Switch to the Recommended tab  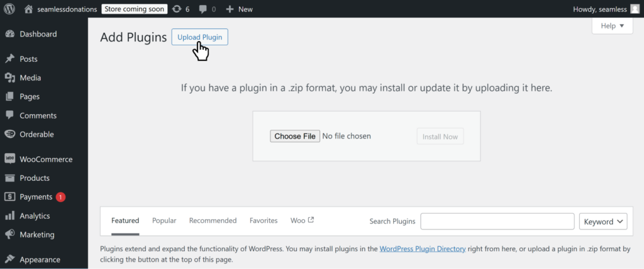(213, 220)
